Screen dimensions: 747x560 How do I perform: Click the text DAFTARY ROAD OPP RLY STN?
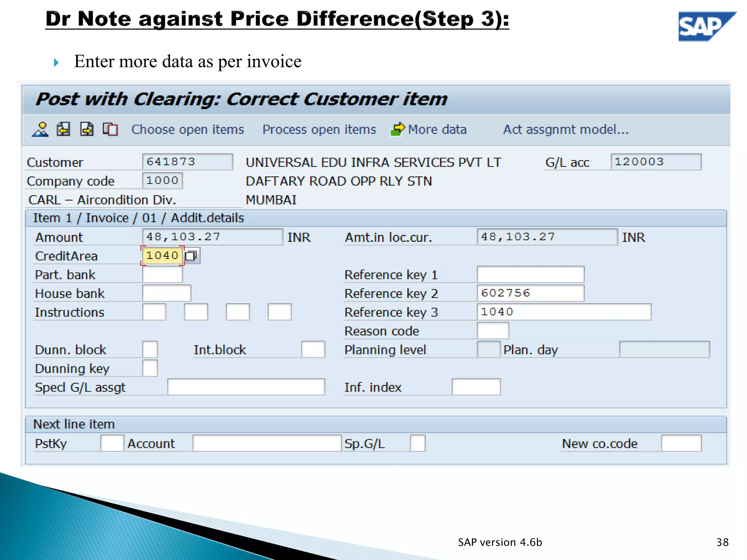339,181
